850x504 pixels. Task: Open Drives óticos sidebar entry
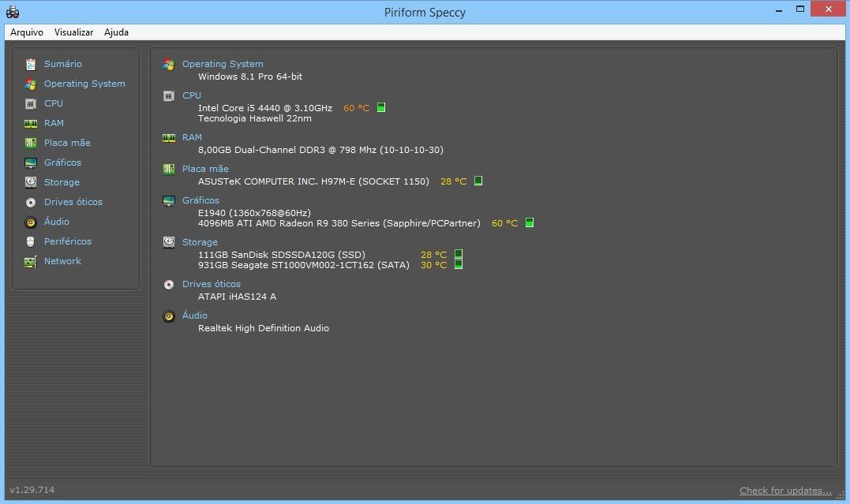tap(73, 202)
